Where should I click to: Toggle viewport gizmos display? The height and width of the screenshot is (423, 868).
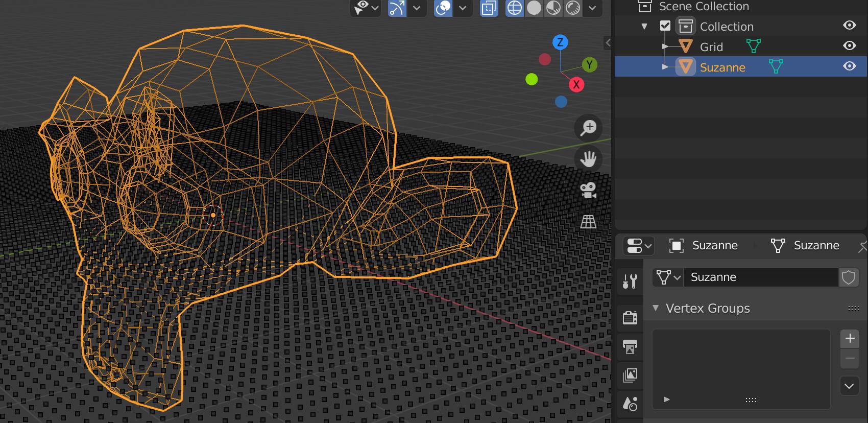pos(397,8)
